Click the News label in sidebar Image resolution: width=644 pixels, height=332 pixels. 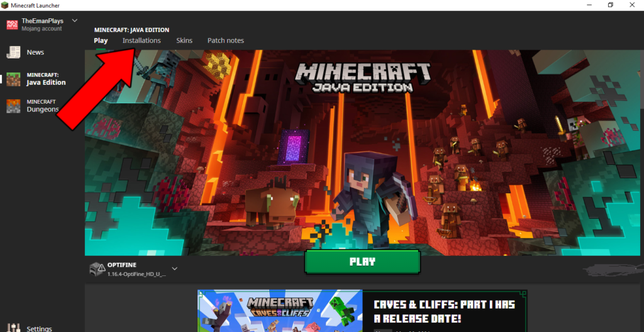tap(35, 53)
